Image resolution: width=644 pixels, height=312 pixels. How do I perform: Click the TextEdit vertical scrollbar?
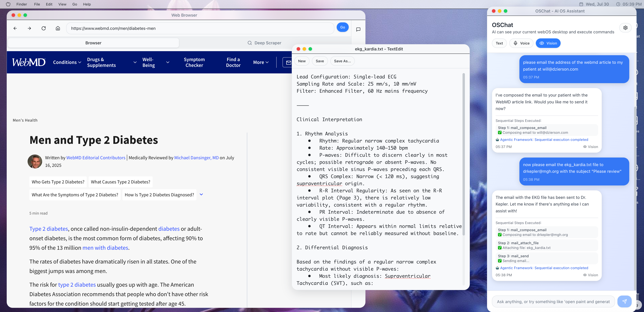pos(464,154)
